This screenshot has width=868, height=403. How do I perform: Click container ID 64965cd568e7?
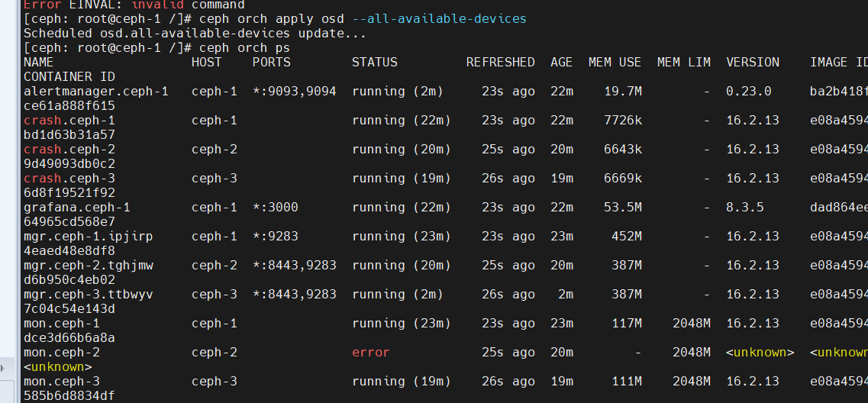tap(69, 221)
